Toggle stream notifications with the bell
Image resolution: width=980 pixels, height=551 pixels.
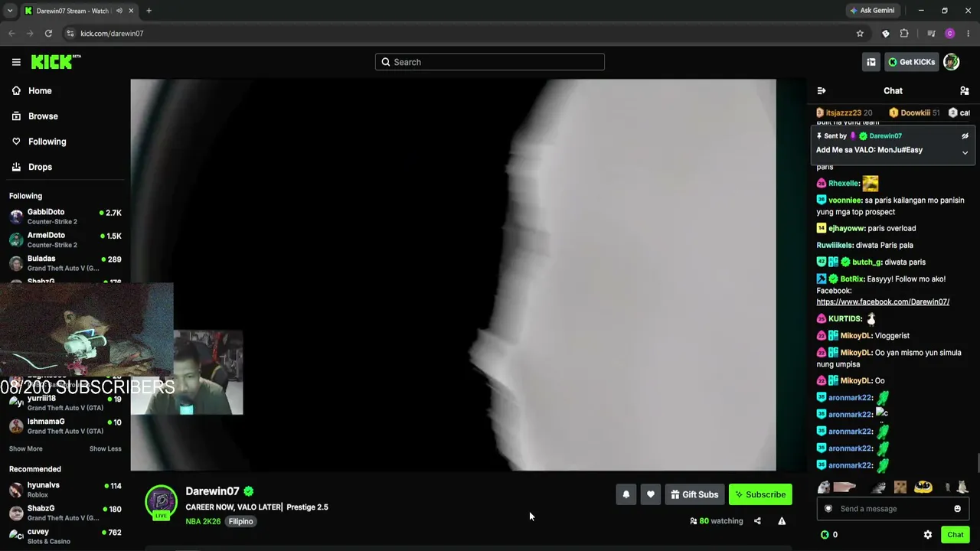pyautogui.click(x=626, y=494)
